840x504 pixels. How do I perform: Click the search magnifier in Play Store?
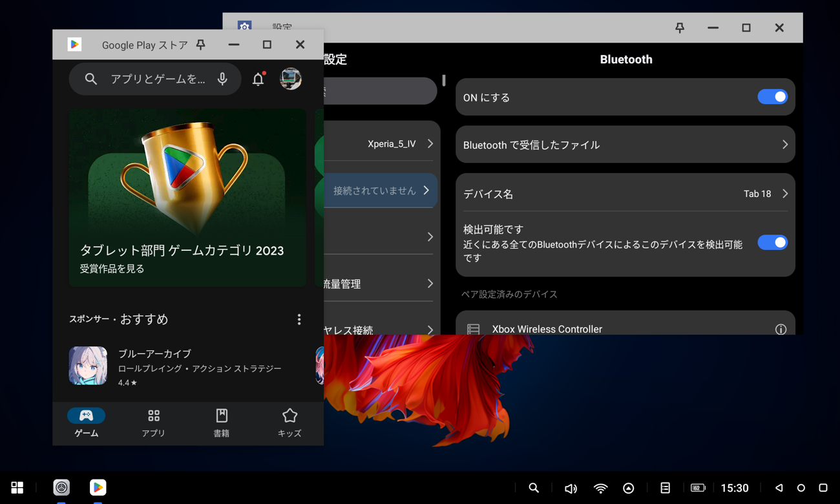(91, 79)
